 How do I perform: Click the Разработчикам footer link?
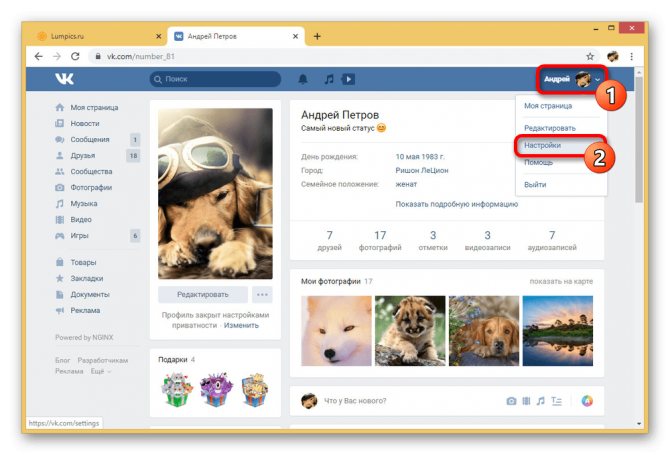point(103,361)
